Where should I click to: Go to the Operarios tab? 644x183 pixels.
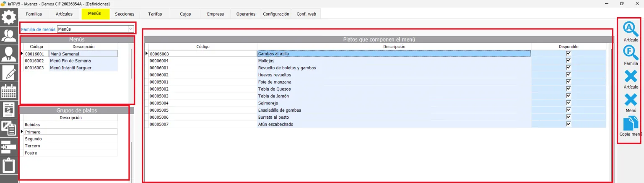tap(246, 14)
